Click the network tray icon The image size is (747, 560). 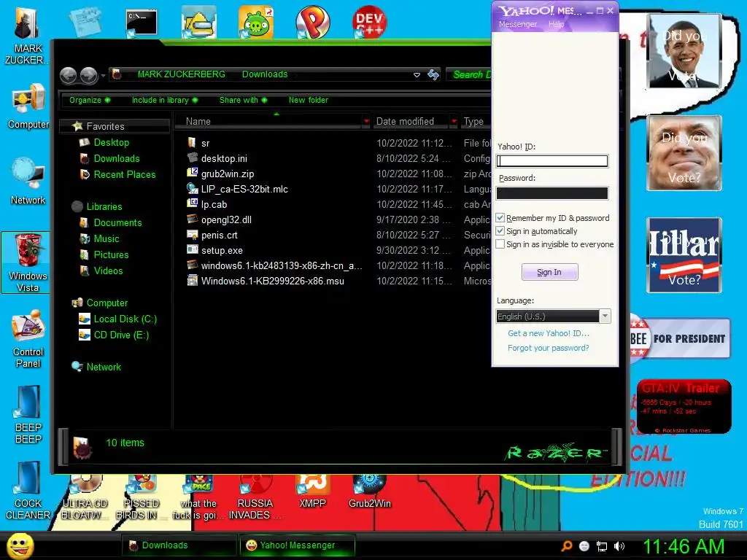[x=602, y=546]
